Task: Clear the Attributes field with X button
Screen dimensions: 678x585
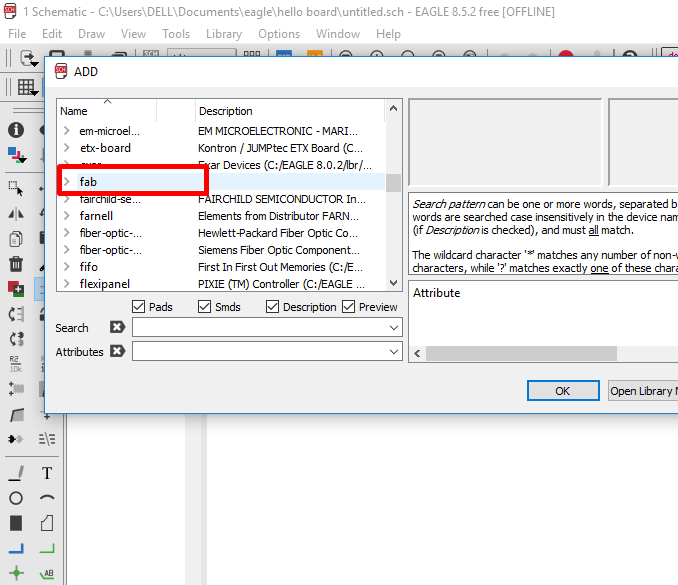Action: (x=117, y=351)
